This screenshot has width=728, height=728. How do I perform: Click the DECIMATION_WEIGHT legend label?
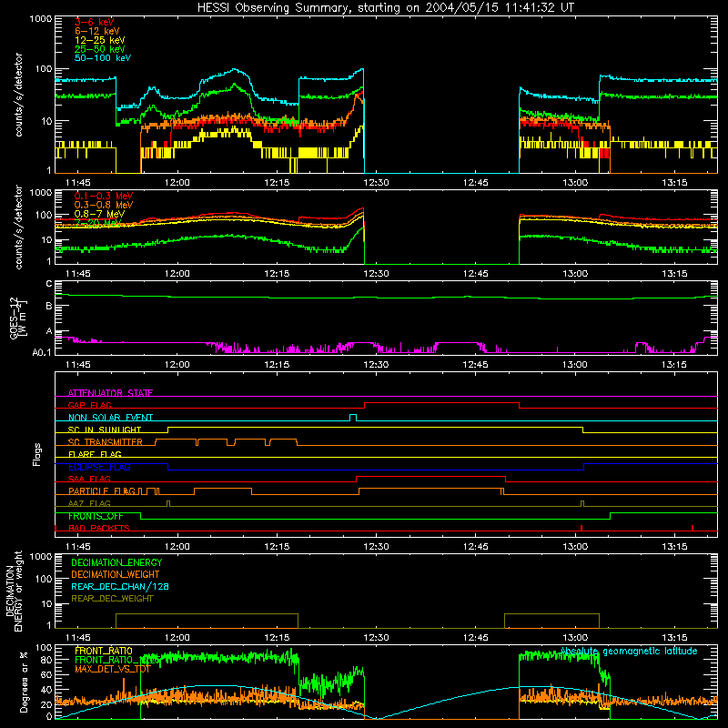(116, 574)
